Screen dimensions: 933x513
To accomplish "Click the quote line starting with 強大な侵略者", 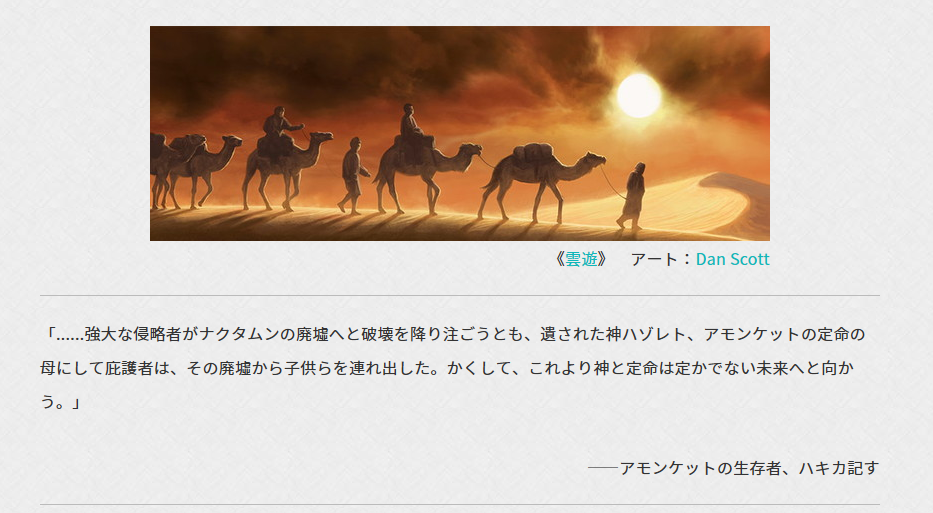I will (x=453, y=334).
